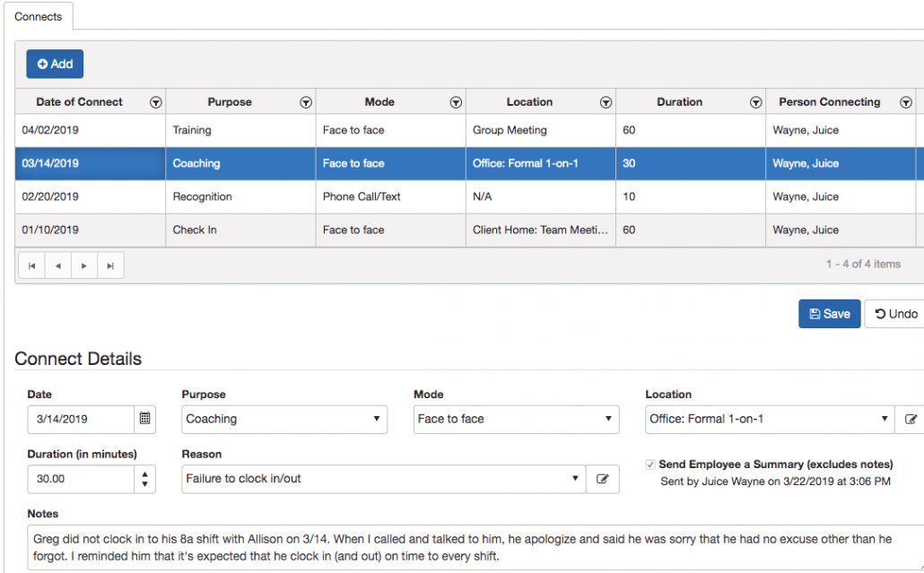Expand the Mode dropdown showing Face to face
The image size is (924, 573).
click(516, 419)
